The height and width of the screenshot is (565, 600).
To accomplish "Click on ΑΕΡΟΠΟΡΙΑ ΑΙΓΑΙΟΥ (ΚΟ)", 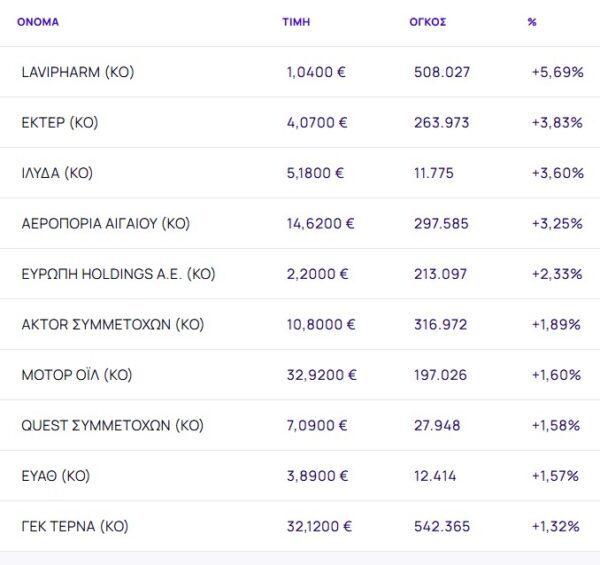I will (x=105, y=224).
